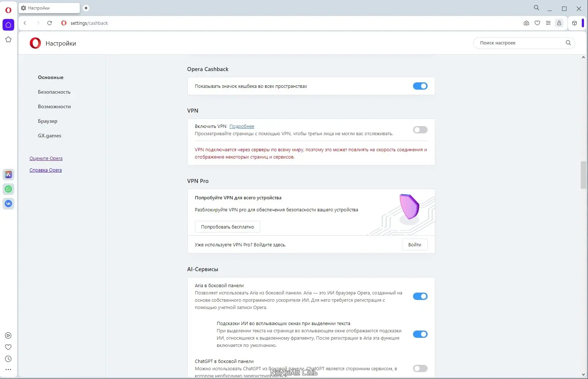The width and height of the screenshot is (588, 379).
Task: Enable the Включить VPN toggle
Action: pyautogui.click(x=420, y=130)
